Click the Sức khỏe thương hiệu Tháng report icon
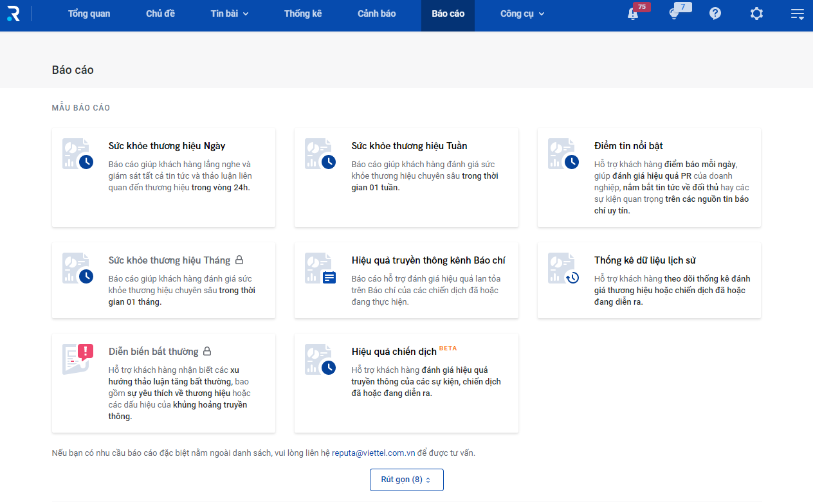The width and height of the screenshot is (813, 504). [x=77, y=269]
